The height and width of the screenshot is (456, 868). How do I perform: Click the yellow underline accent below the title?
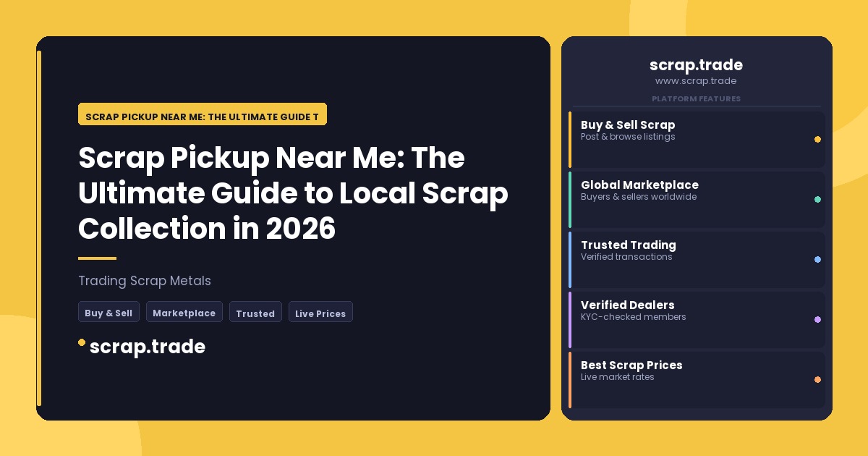96,258
